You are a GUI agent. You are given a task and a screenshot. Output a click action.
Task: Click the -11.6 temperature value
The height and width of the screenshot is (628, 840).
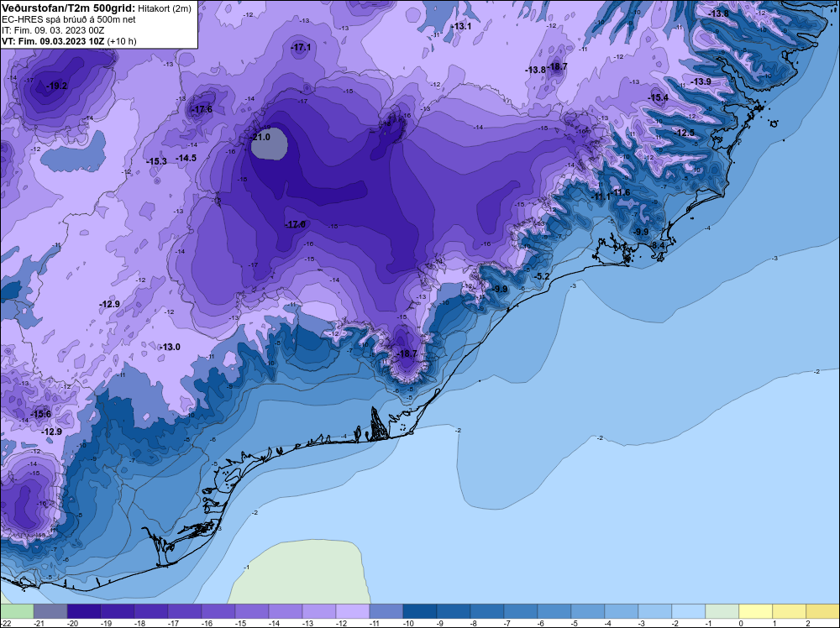(621, 193)
